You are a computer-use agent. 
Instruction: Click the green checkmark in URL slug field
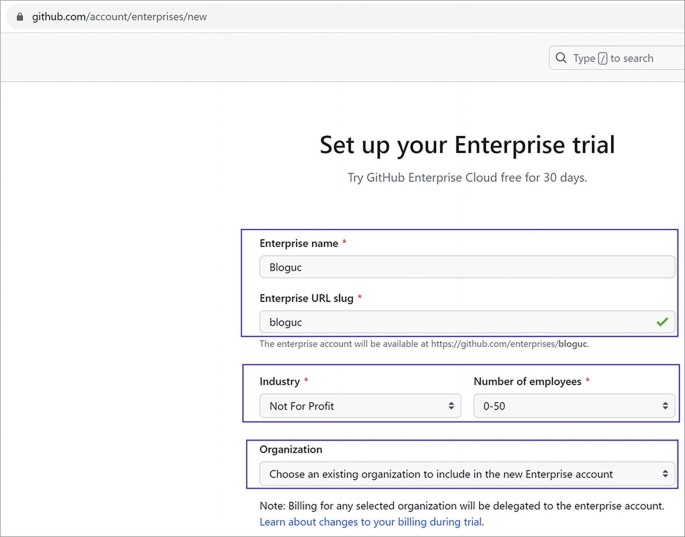(662, 322)
